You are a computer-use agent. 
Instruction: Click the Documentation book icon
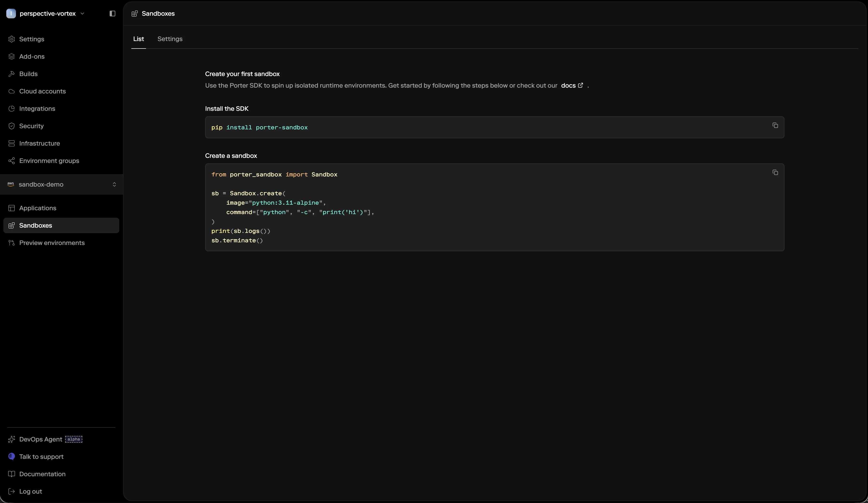coord(11,474)
